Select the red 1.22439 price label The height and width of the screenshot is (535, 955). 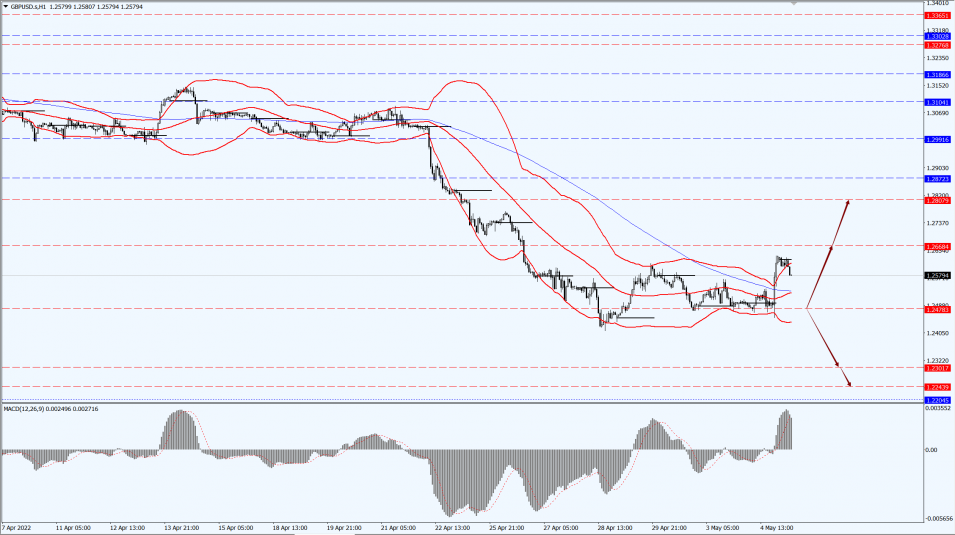click(938, 387)
